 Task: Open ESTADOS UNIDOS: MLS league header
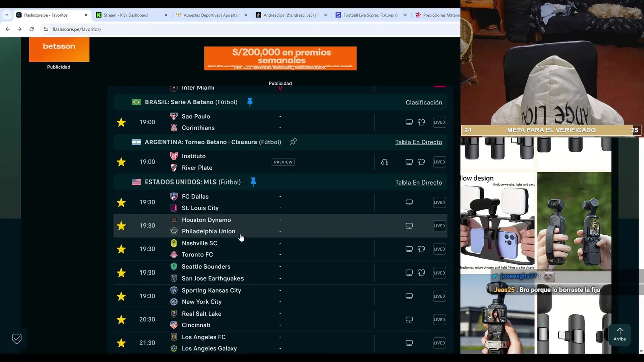[x=193, y=182]
